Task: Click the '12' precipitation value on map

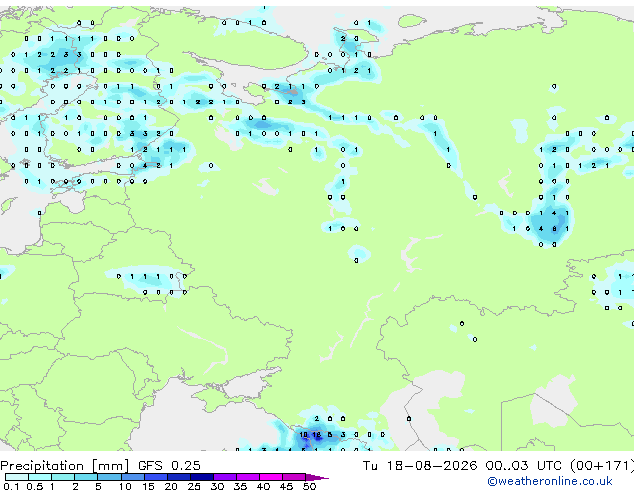Action: 317,435
